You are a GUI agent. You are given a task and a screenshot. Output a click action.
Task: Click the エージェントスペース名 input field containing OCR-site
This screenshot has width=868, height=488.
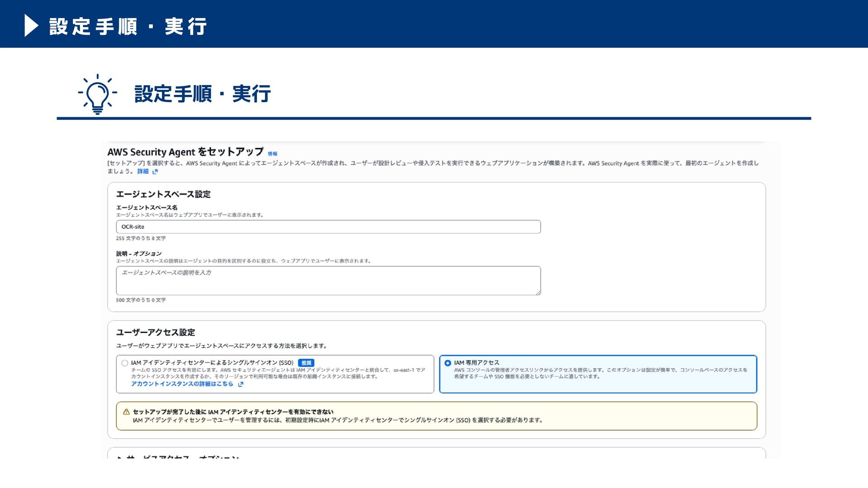(328, 227)
